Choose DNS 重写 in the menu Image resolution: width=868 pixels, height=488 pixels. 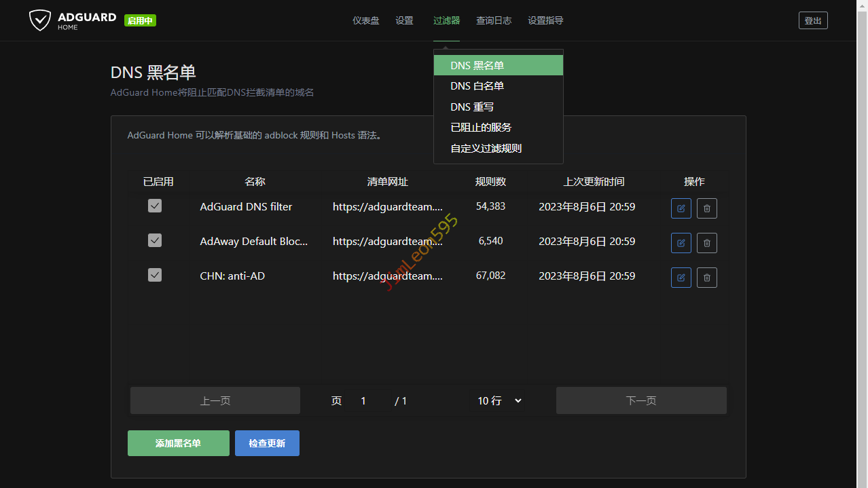[472, 107]
